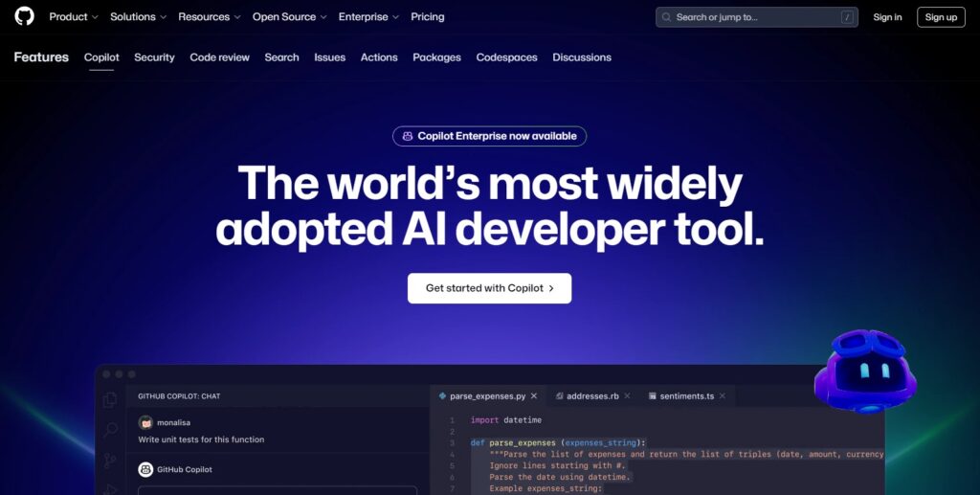Open the Explorer files icon in sidebar
The image size is (980, 495).
click(110, 399)
